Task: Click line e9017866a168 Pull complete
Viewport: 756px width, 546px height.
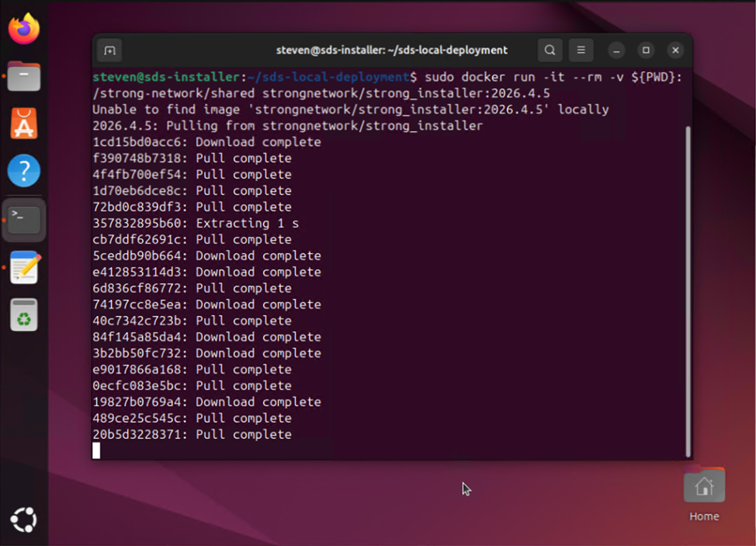Action: [x=192, y=370]
